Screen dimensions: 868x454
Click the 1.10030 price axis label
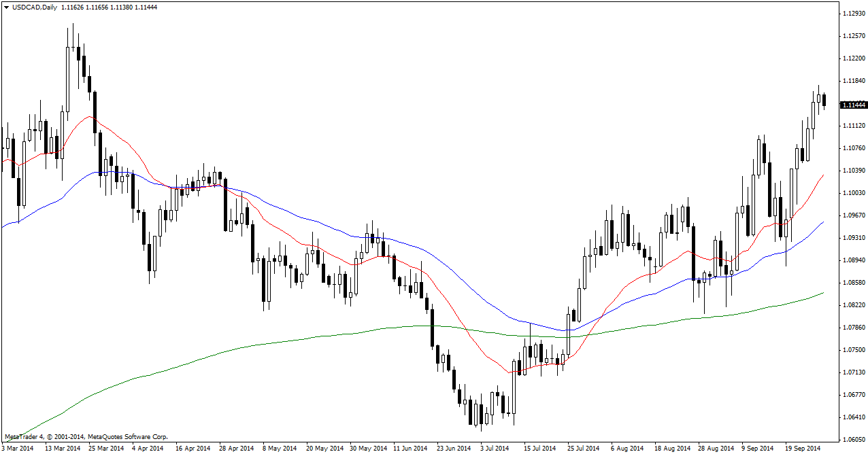point(853,193)
